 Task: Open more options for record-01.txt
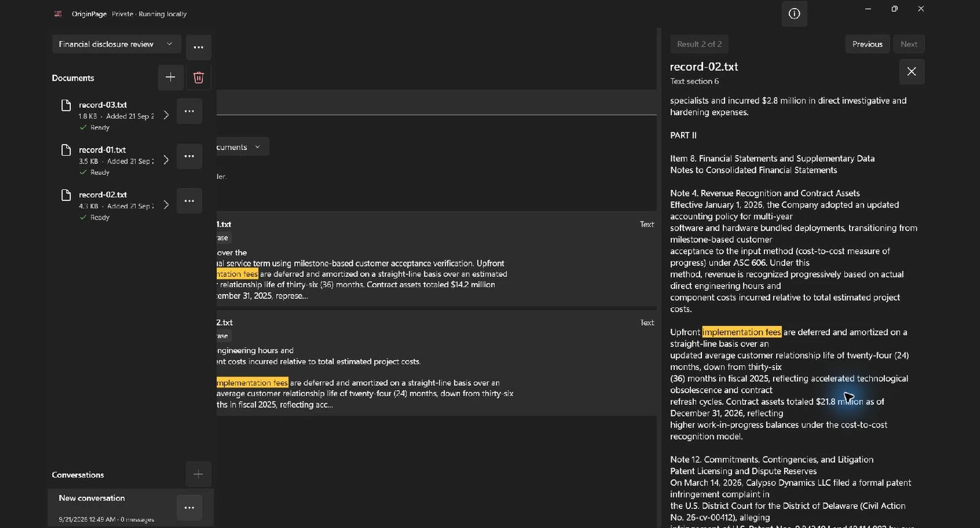[189, 156]
